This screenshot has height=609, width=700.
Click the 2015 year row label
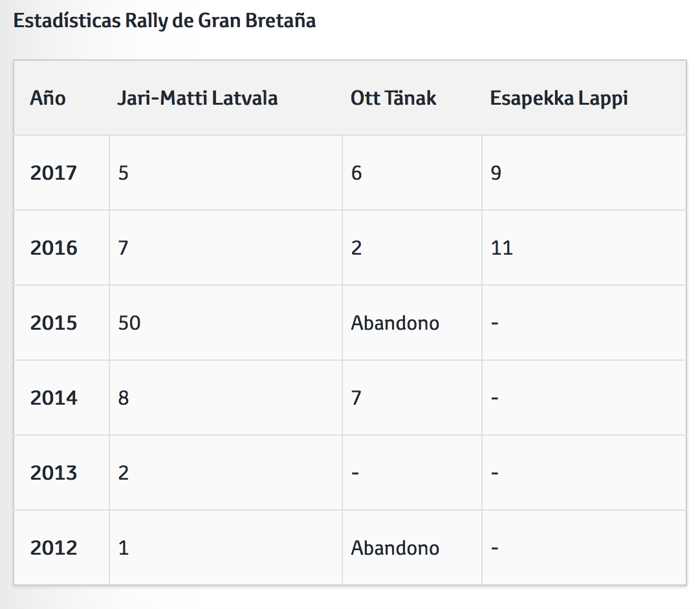[x=53, y=323]
